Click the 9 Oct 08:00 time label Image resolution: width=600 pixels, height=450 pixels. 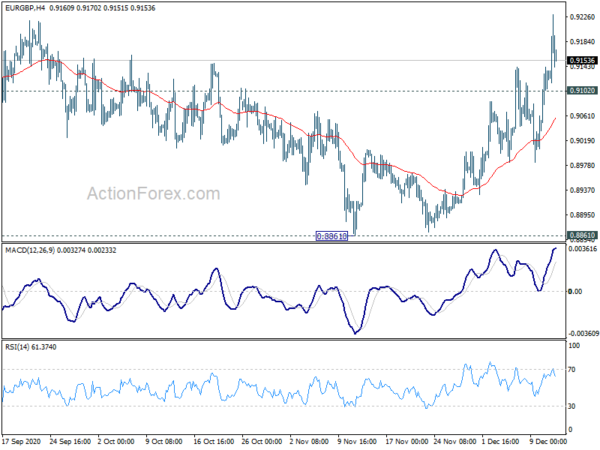pos(164,441)
